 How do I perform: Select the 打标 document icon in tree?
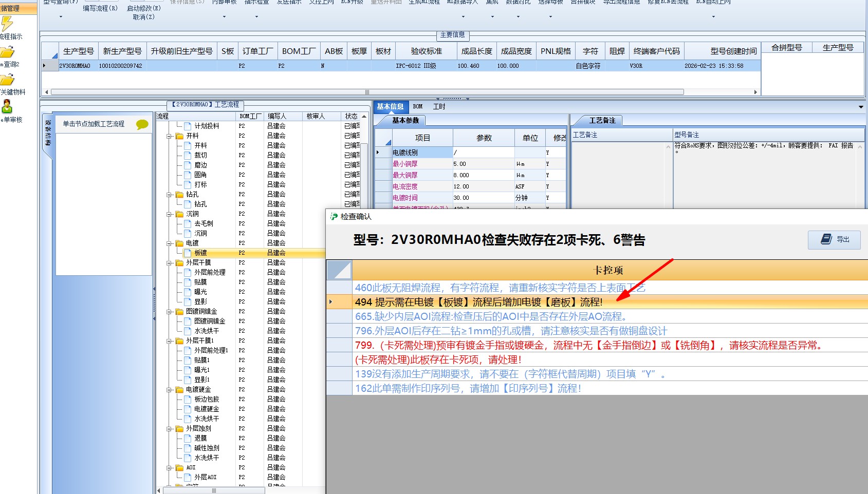click(188, 184)
